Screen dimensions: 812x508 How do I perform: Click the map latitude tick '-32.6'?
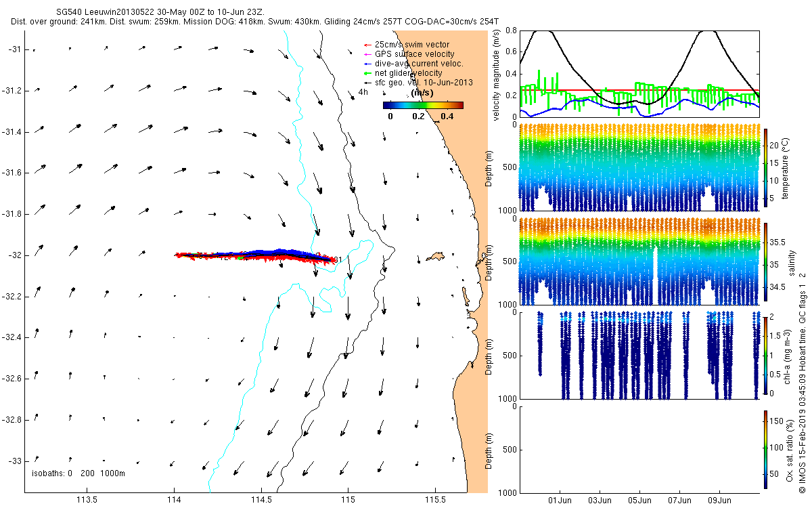click(12, 379)
